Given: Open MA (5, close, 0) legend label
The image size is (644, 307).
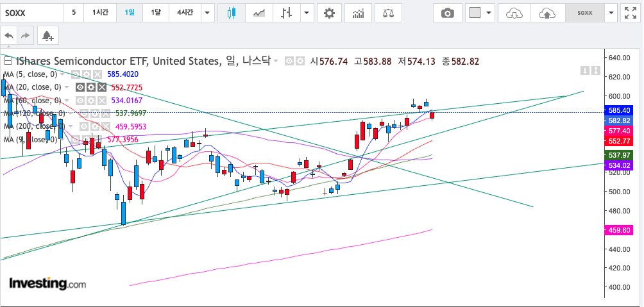Looking at the screenshot, I should click(x=30, y=74).
